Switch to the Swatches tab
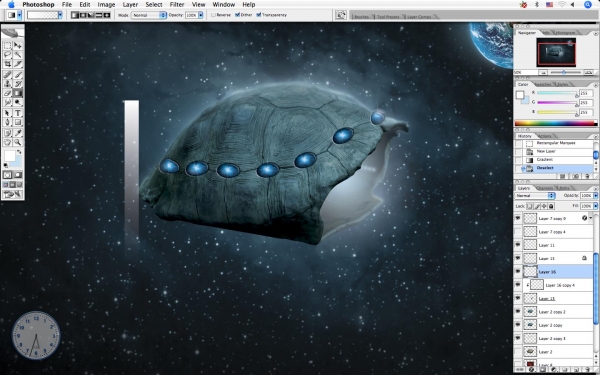 pos(542,84)
